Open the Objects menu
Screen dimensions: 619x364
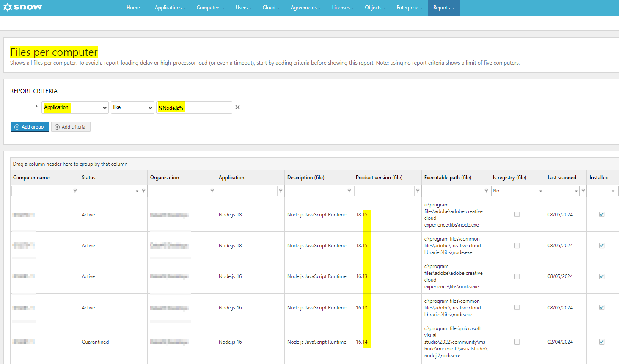(375, 8)
